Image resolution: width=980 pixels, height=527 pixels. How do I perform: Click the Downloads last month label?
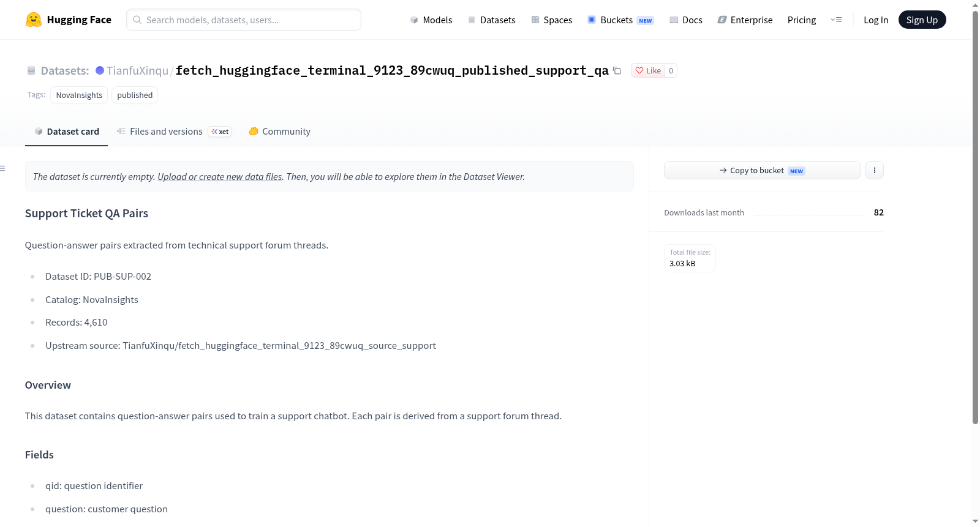pos(704,212)
